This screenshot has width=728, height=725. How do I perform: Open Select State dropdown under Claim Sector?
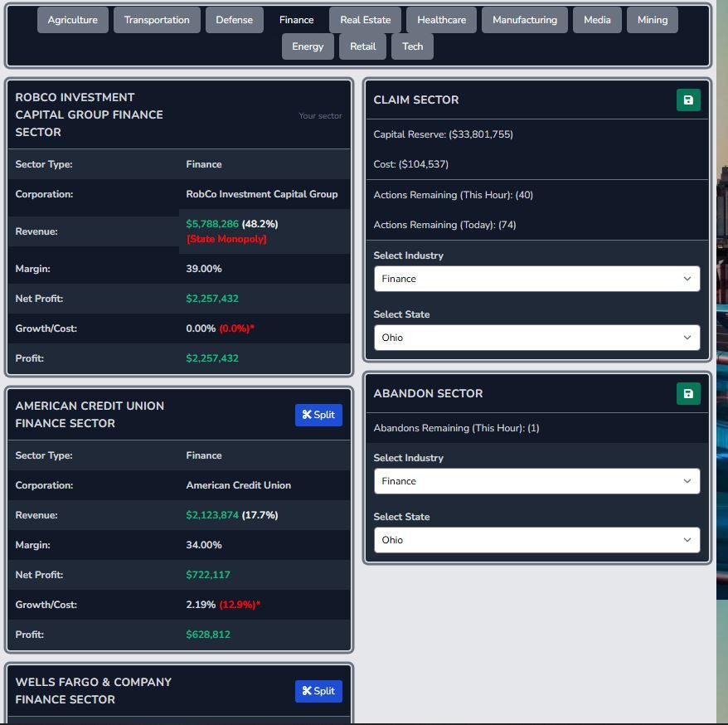pos(536,338)
